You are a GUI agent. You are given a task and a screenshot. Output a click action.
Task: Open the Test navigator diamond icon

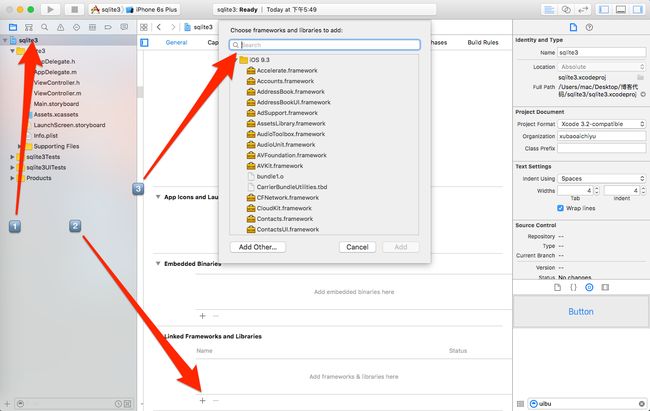(76, 27)
